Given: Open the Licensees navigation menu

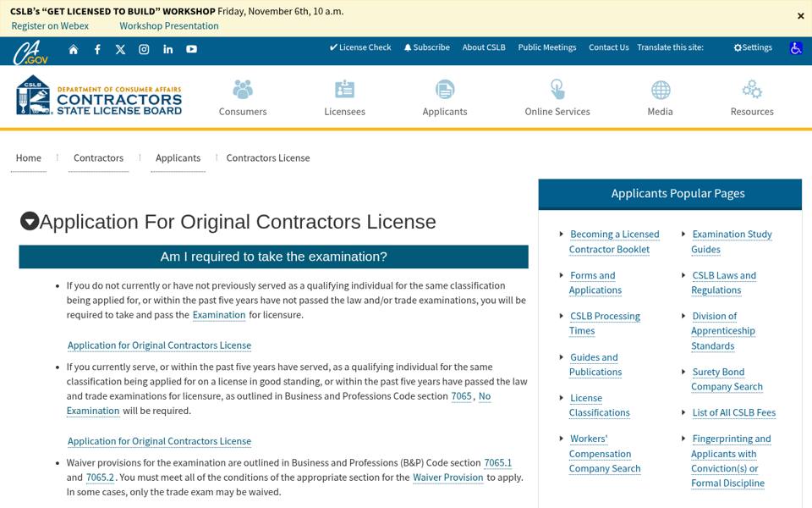Looking at the screenshot, I should (x=344, y=97).
